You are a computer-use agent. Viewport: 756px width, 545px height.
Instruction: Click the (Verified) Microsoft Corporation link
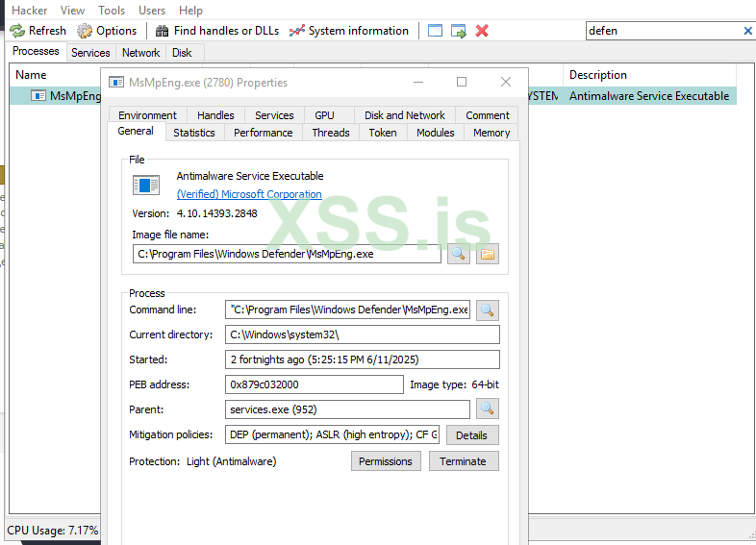pos(249,194)
